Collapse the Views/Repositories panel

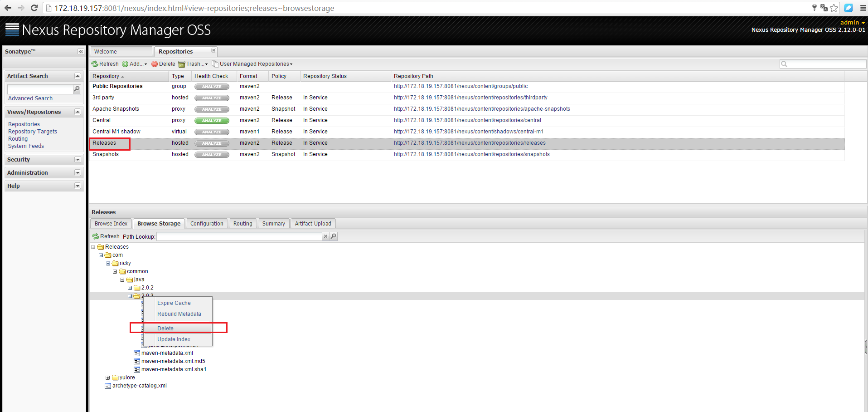pyautogui.click(x=78, y=112)
